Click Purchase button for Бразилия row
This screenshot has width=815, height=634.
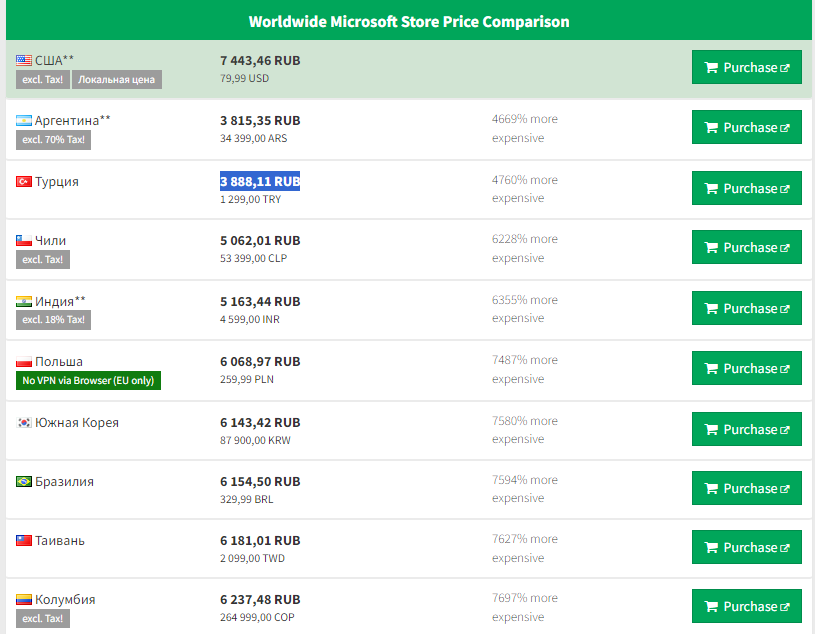[746, 488]
